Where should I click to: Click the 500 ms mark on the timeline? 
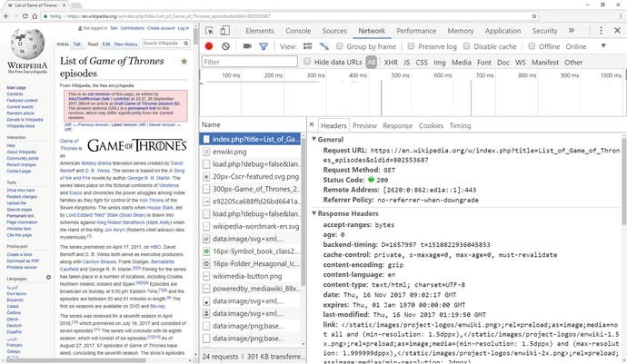[x=400, y=75]
